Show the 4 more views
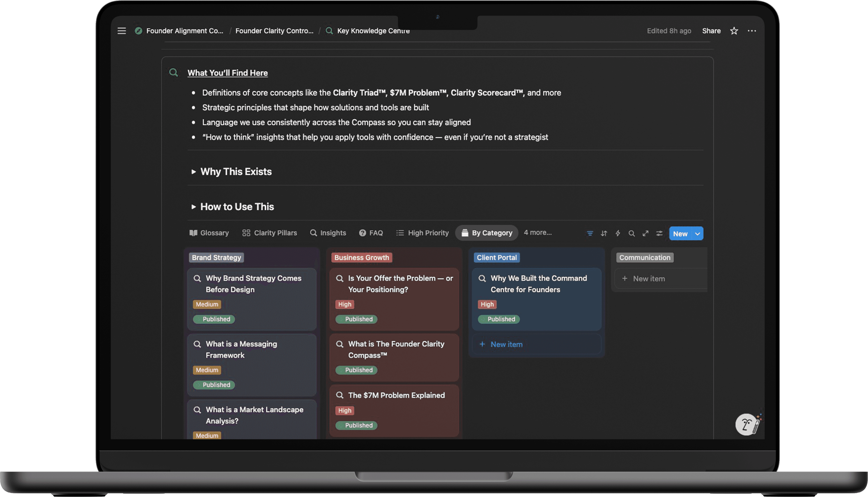The width and height of the screenshot is (868, 497). pyautogui.click(x=538, y=232)
